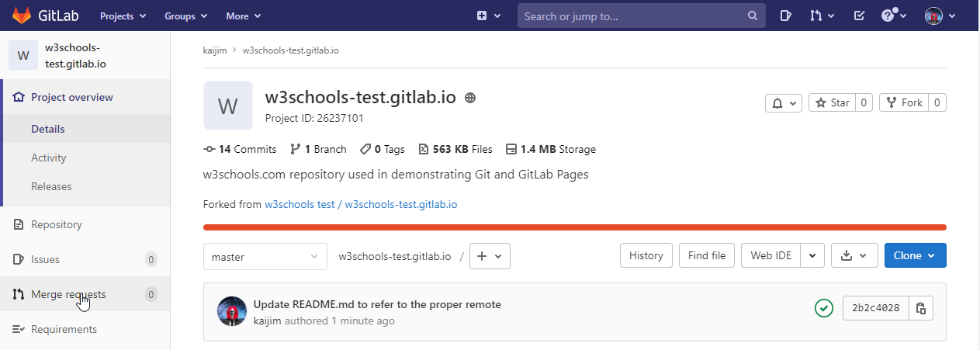Screen dimensions: 980x350
Task: Open the Issues icon in top navbar
Action: 785,16
